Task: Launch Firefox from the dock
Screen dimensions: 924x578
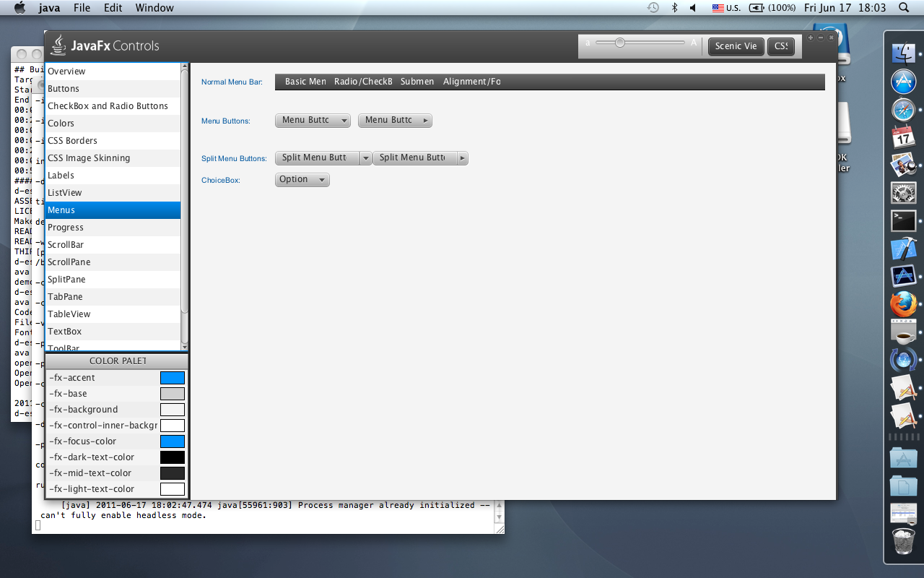Action: (903, 304)
